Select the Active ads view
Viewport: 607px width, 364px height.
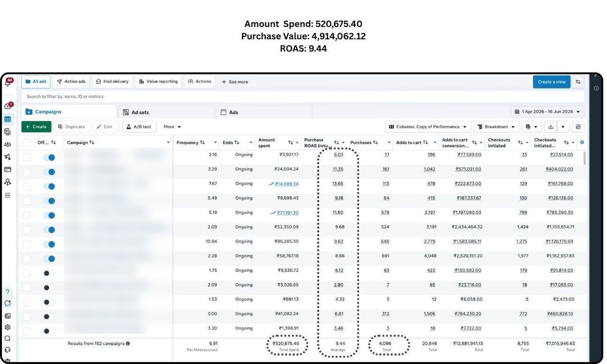click(x=71, y=81)
